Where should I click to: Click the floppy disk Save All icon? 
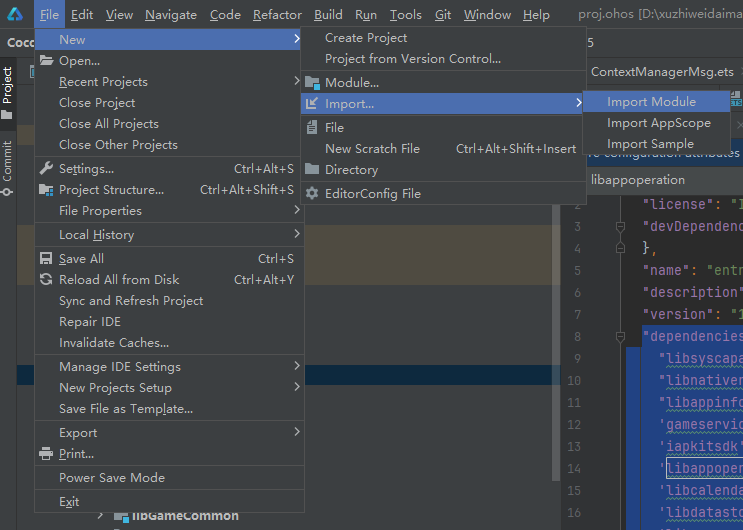[x=46, y=258]
